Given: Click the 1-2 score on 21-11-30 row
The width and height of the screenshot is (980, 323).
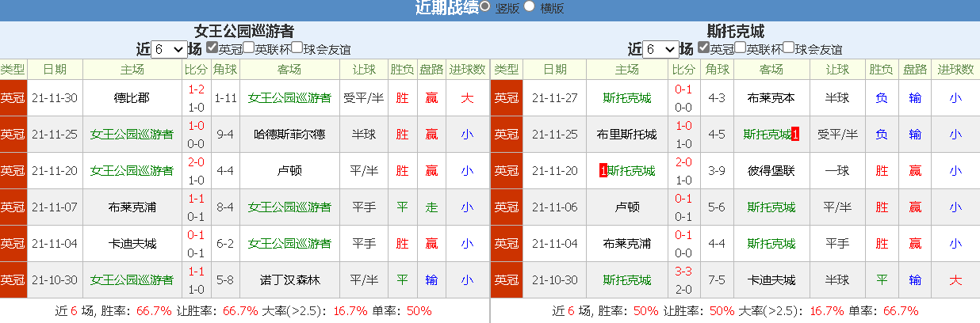Looking at the screenshot, I should (x=195, y=89).
